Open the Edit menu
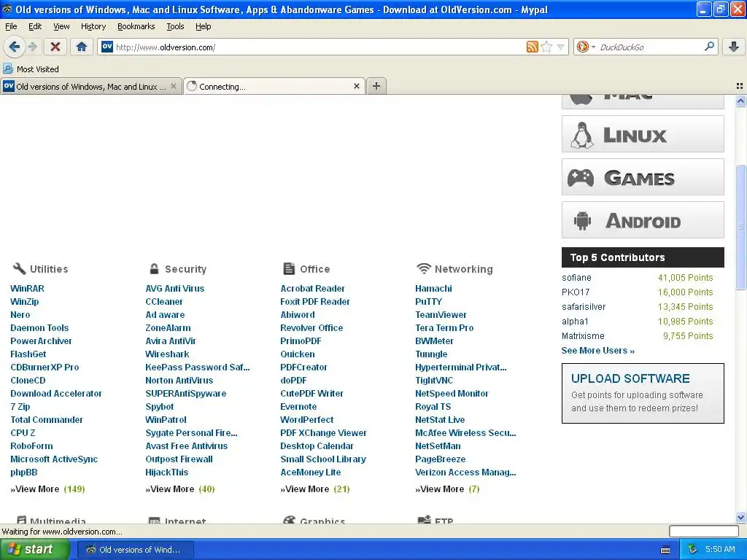Screen dimensions: 747x560 point(35,26)
